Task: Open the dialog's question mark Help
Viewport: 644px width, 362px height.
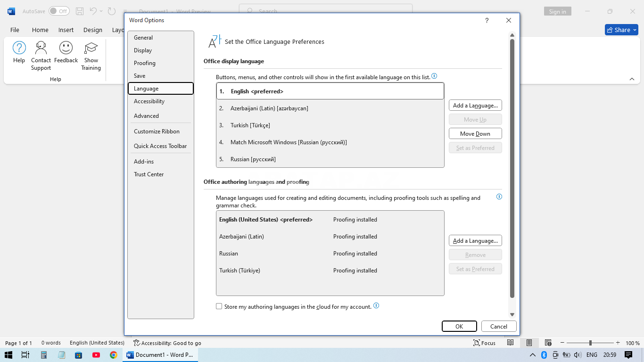Action: pos(487,20)
